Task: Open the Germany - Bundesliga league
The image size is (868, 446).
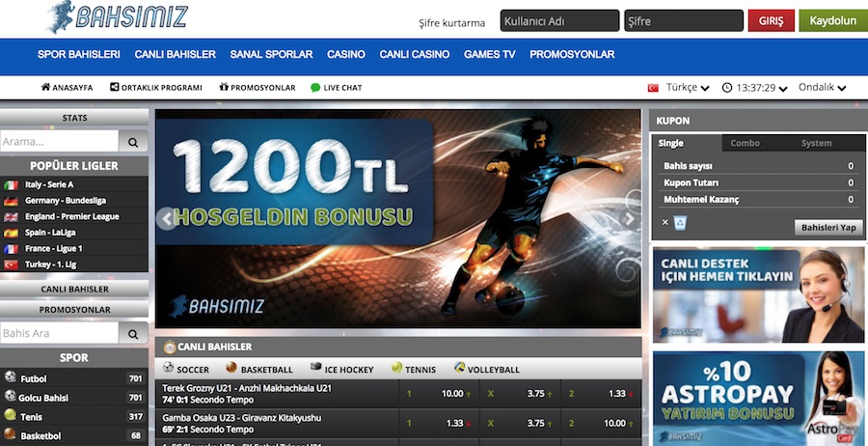Action: (x=66, y=201)
